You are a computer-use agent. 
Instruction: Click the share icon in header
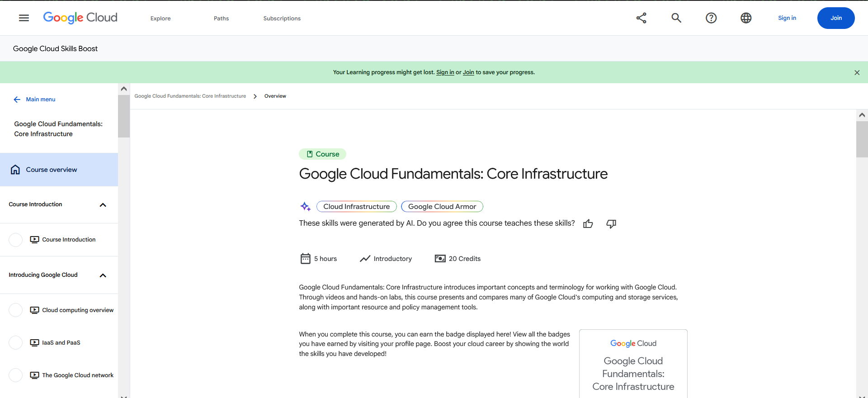coord(641,18)
